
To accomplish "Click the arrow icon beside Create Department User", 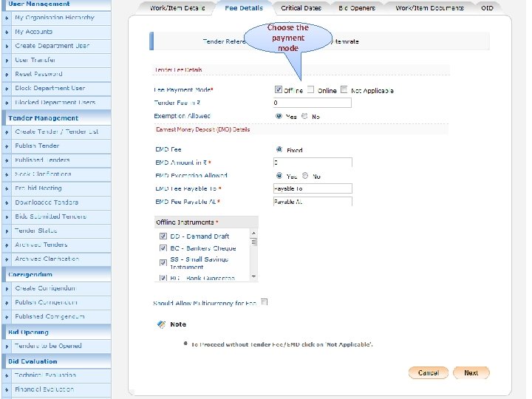I will point(7,47).
